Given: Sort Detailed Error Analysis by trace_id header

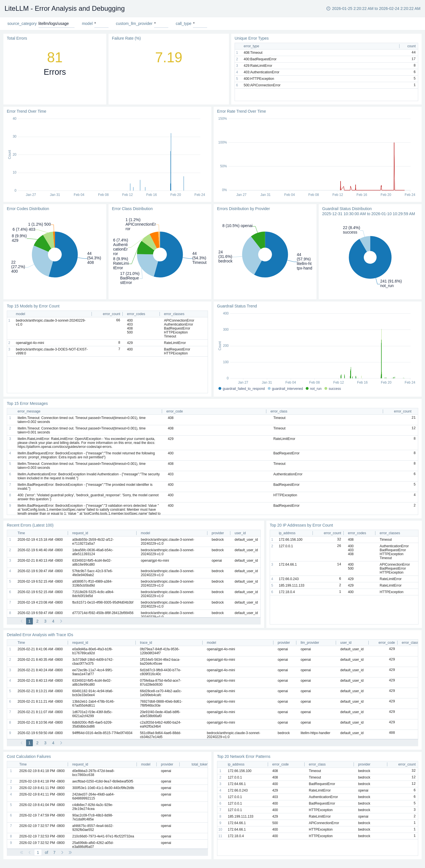Looking at the screenshot, I should coord(146,642).
